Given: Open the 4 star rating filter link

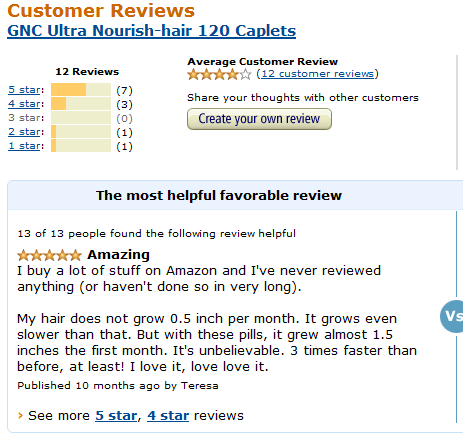Looking at the screenshot, I should click(x=25, y=104).
